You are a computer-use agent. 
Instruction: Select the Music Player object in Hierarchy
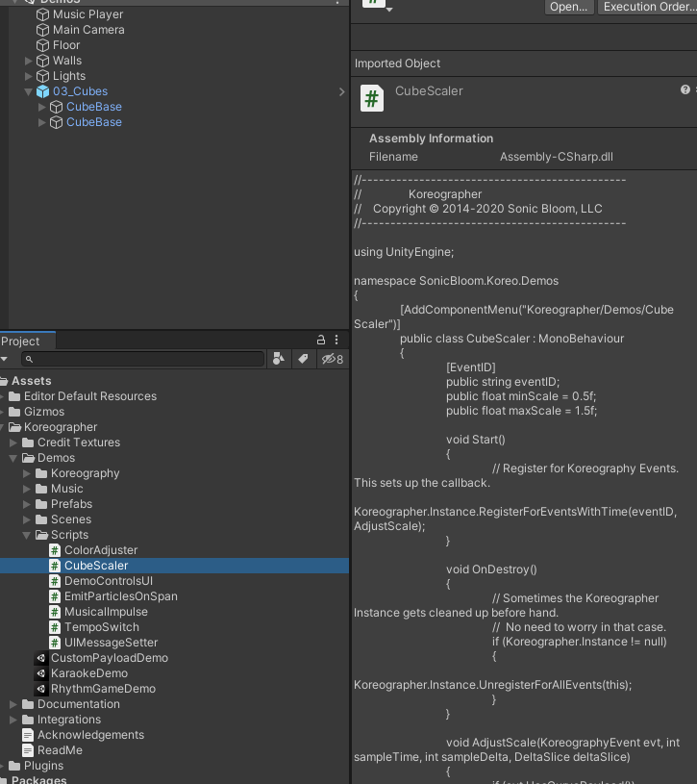(x=87, y=14)
